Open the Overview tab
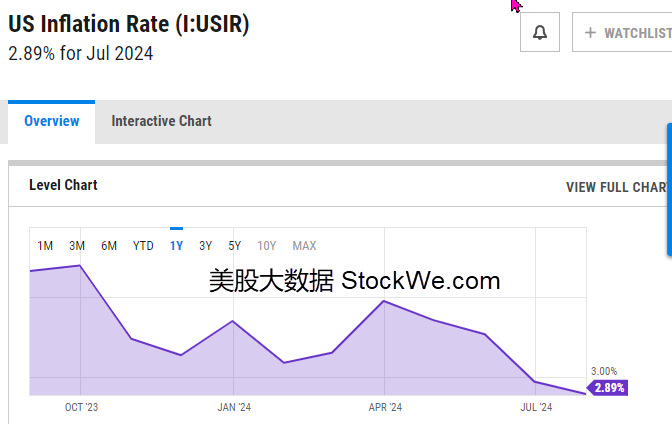 [x=51, y=121]
